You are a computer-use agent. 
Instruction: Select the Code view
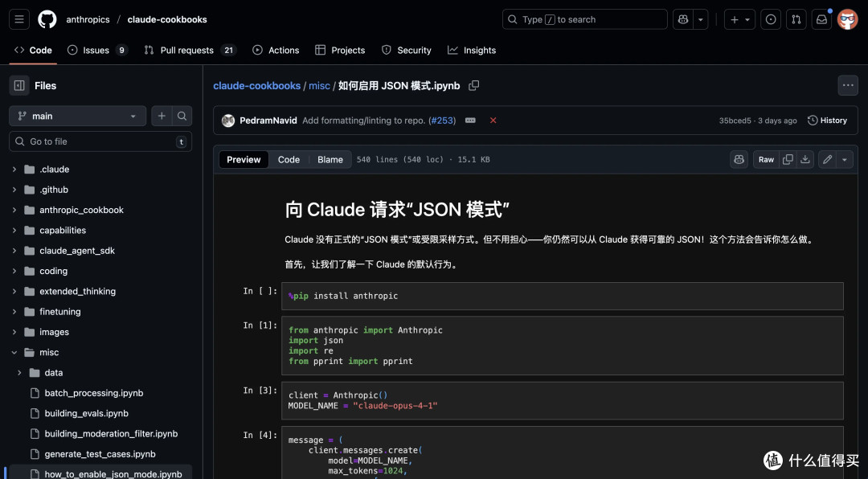pyautogui.click(x=289, y=159)
